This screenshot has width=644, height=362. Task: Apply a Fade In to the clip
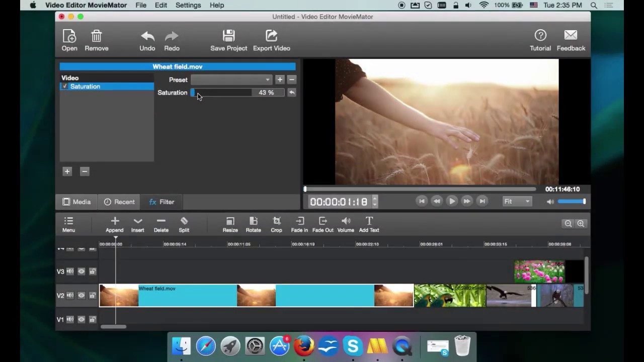(x=299, y=224)
